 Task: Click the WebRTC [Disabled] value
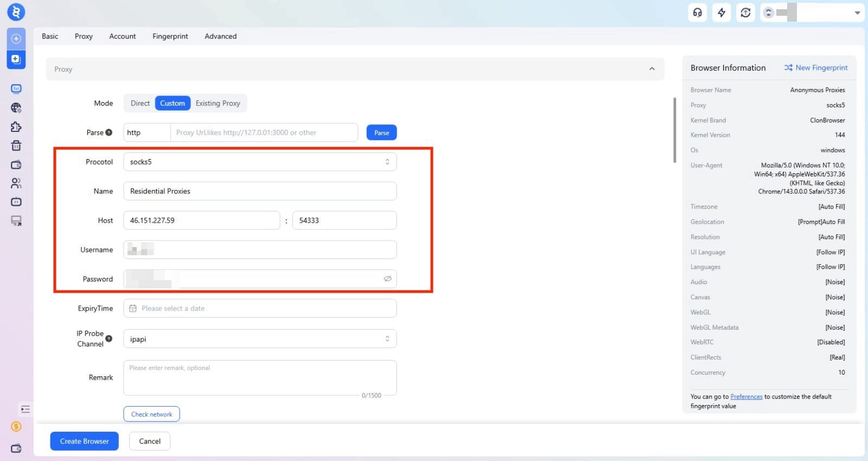[831, 342]
